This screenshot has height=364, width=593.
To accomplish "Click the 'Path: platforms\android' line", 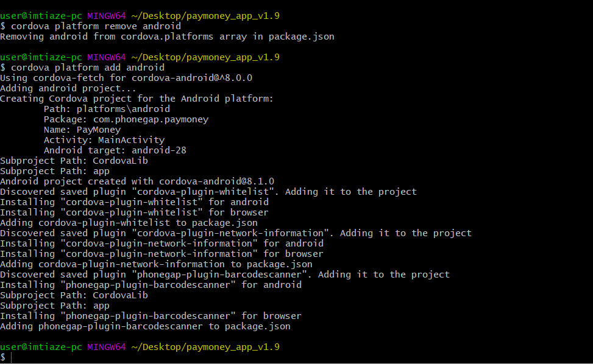I will pyautogui.click(x=107, y=109).
